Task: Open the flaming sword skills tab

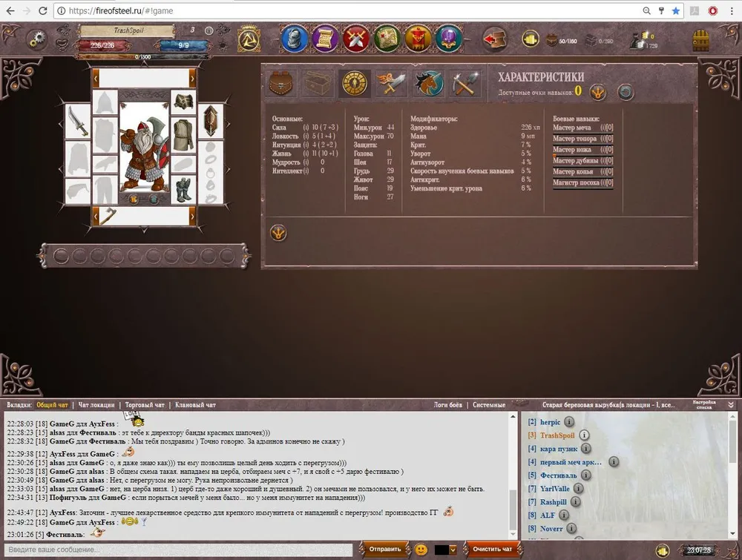Action: point(391,84)
